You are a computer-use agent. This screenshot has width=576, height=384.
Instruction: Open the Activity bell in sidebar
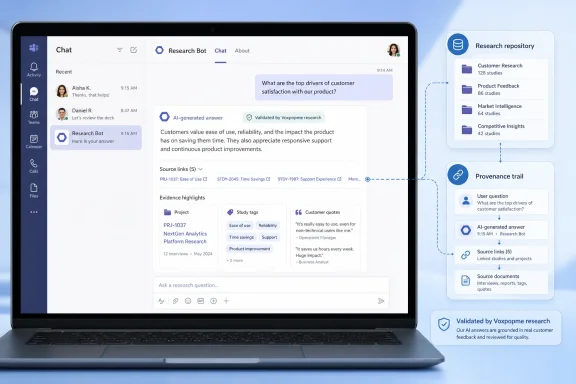pos(34,69)
